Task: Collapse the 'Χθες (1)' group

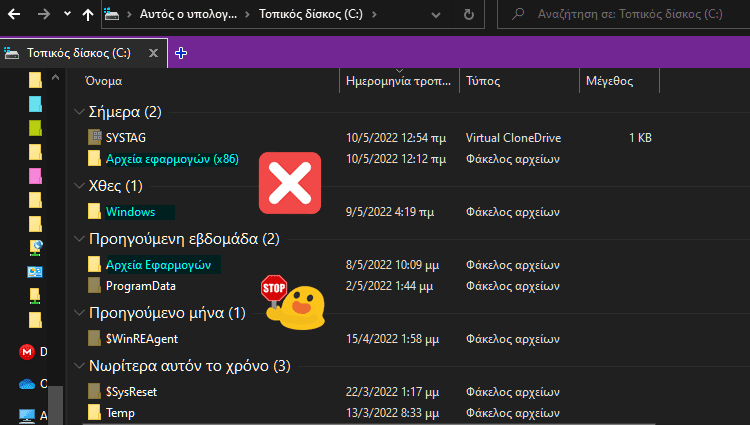Action: coord(79,186)
